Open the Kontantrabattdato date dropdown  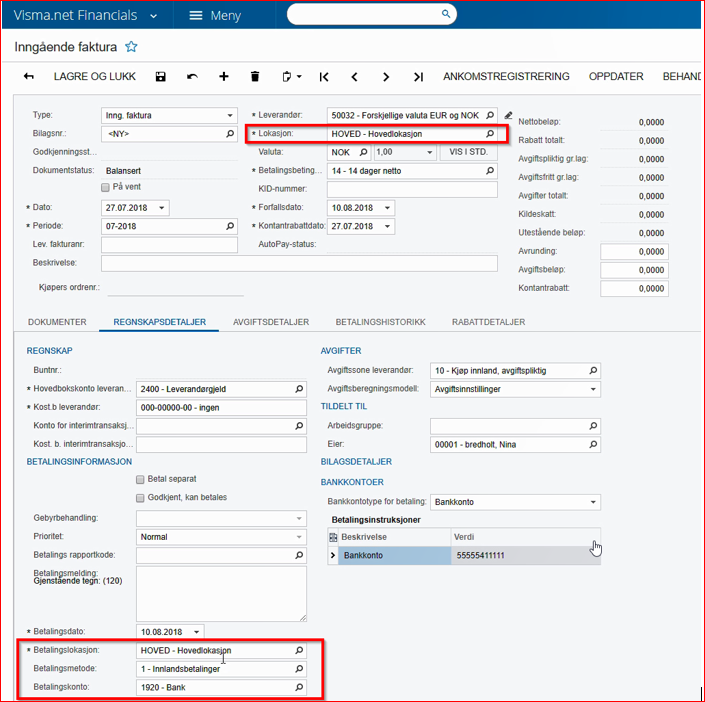click(387, 226)
